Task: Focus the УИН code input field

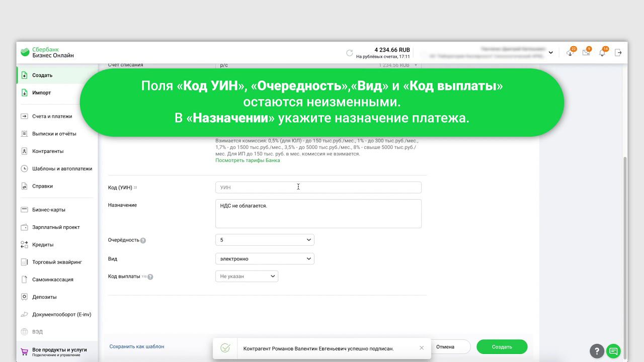Action: click(x=318, y=188)
